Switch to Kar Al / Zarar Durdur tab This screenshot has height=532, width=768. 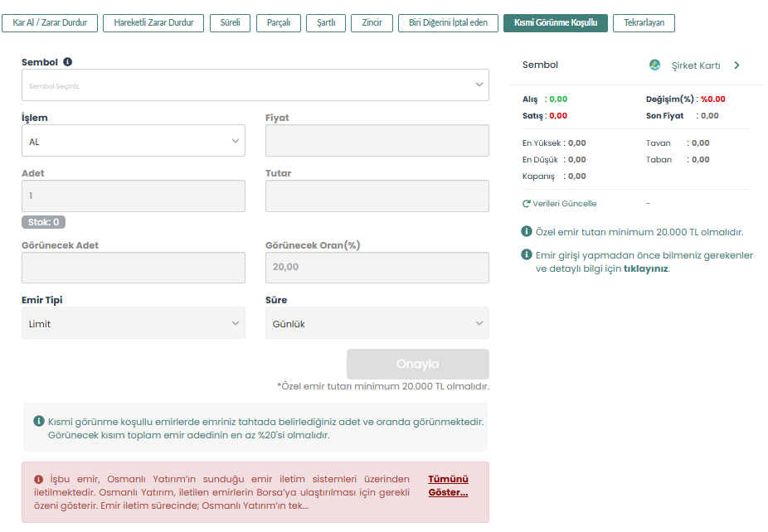click(50, 23)
